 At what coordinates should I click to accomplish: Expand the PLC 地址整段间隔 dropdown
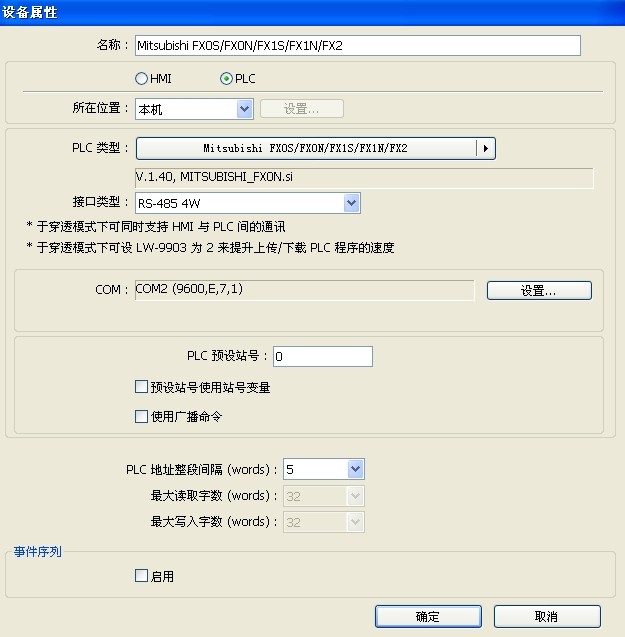point(356,469)
